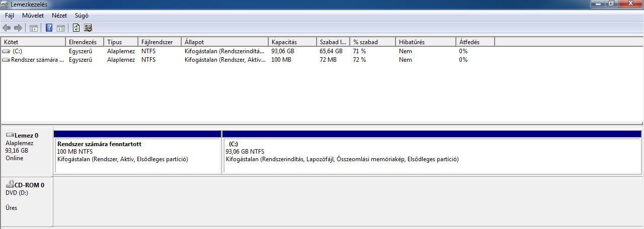Click the drive icon of the (C:) row
The width and height of the screenshot is (644, 229).
click(6, 51)
